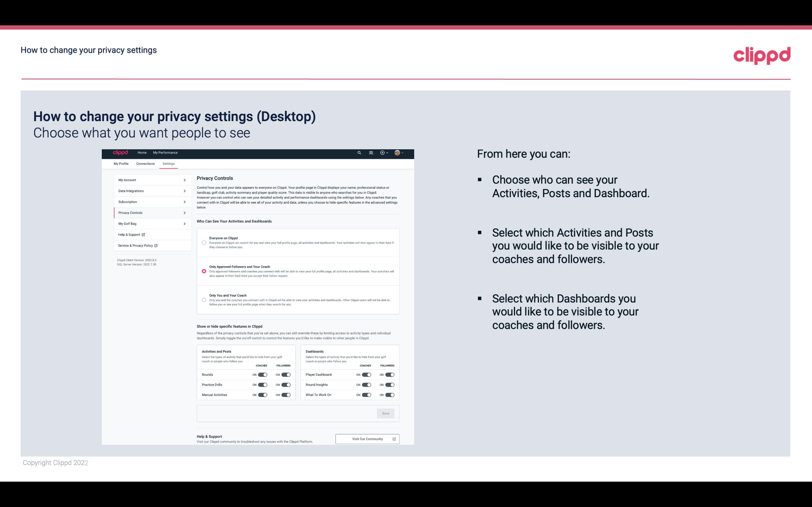Toggle Practice Drills for Coaches OFF

[262, 384]
